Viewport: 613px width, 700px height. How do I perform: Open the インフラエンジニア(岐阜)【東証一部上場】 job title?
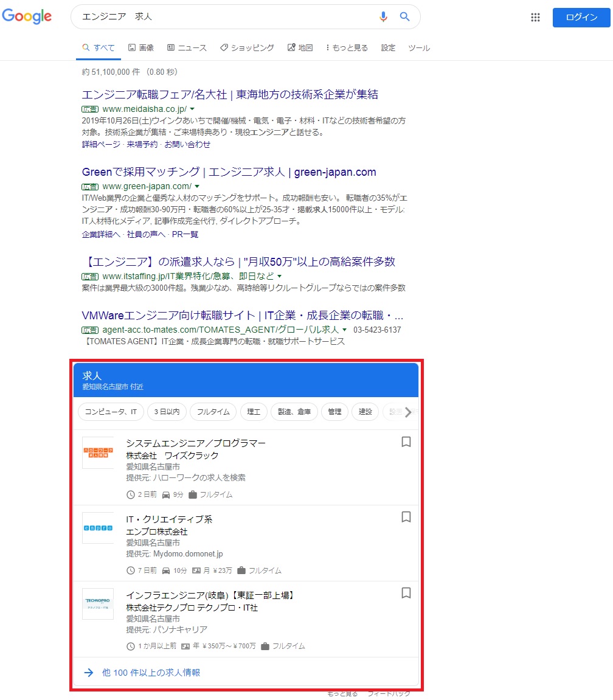tap(210, 595)
